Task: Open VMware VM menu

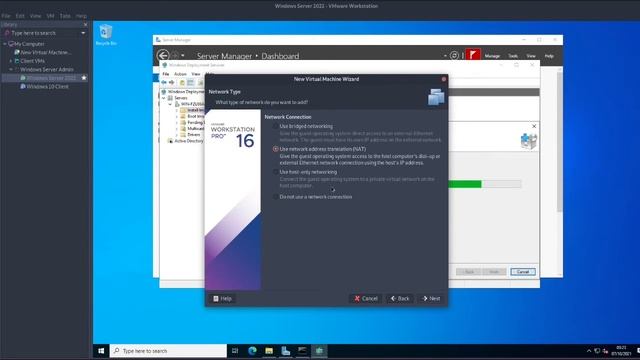Action: point(50,16)
